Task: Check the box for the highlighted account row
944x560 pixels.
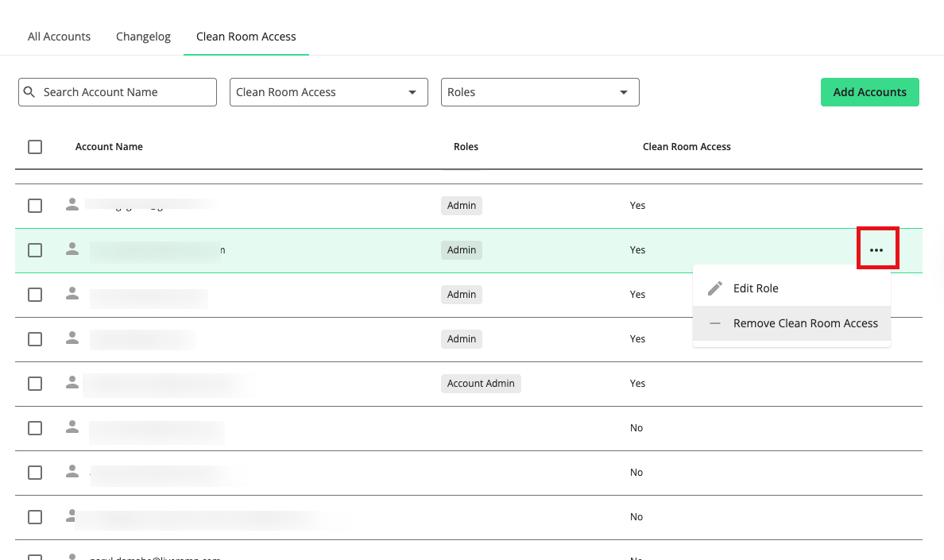Action: (x=35, y=250)
